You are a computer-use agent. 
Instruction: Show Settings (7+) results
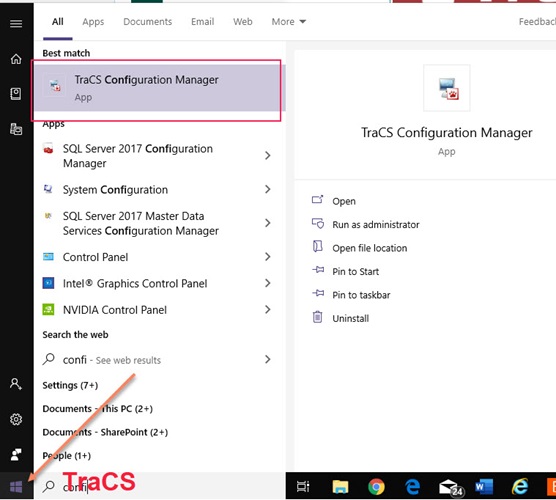tap(70, 385)
